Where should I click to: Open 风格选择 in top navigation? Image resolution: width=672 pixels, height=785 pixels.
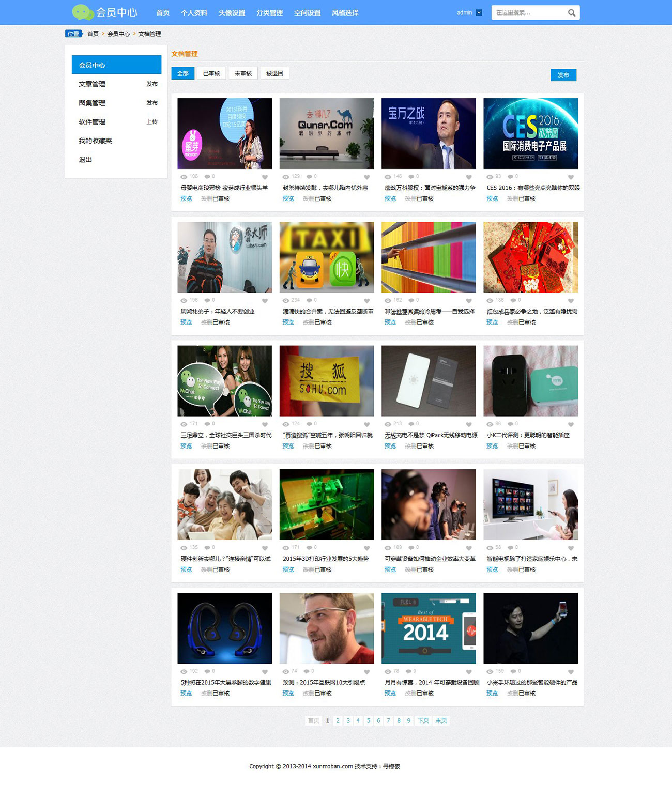click(x=345, y=13)
